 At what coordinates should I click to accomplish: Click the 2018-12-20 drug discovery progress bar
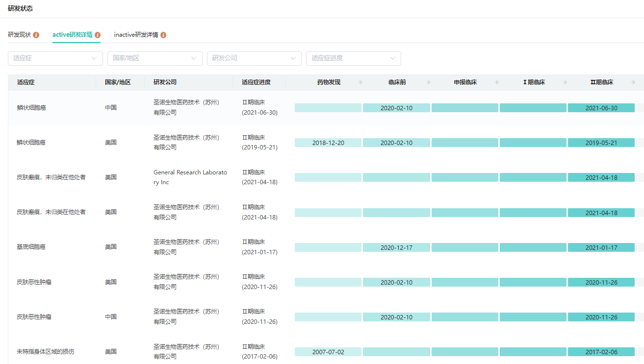[x=328, y=143]
